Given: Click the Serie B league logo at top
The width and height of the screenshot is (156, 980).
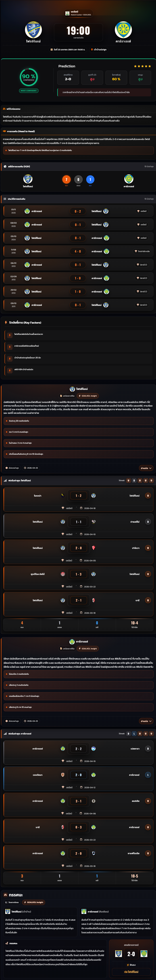Looking at the screenshot, I should [67, 13].
